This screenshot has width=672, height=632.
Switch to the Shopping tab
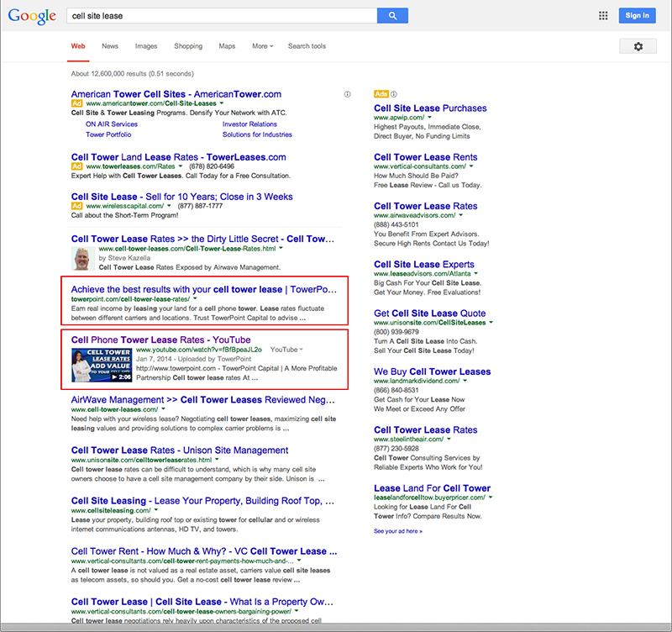pyautogui.click(x=188, y=46)
